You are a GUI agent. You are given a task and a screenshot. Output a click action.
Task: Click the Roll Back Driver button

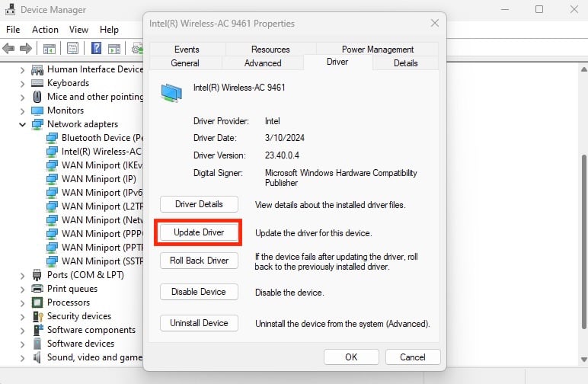point(199,261)
